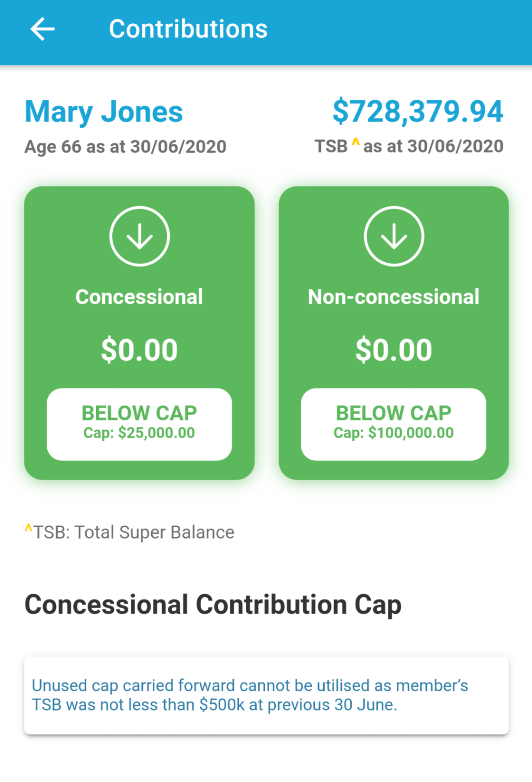The height and width of the screenshot is (782, 532).
Task: Tap the Concessional card title text
Action: [139, 297]
